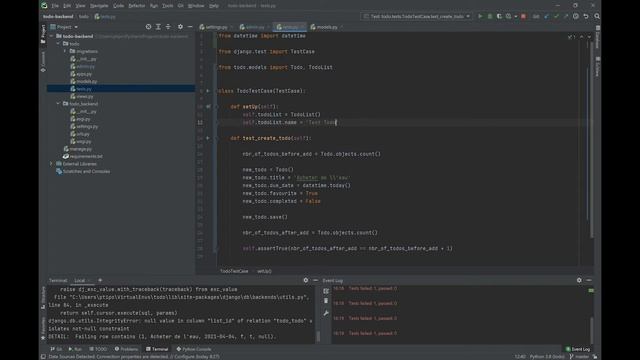The width and height of the screenshot is (640, 360).
Task: Select opened file in Project panel
Action: [x=148, y=27]
